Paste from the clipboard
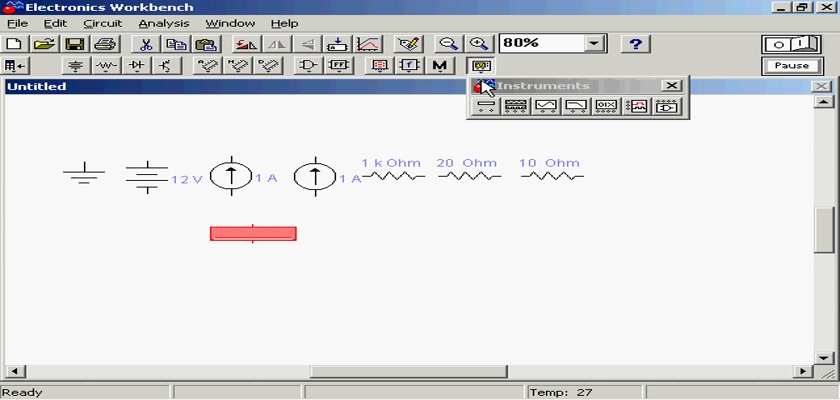The image size is (840, 400). point(205,44)
